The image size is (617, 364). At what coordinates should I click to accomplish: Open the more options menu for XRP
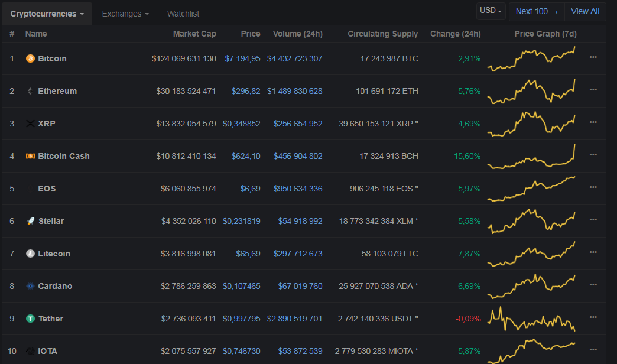click(x=593, y=122)
